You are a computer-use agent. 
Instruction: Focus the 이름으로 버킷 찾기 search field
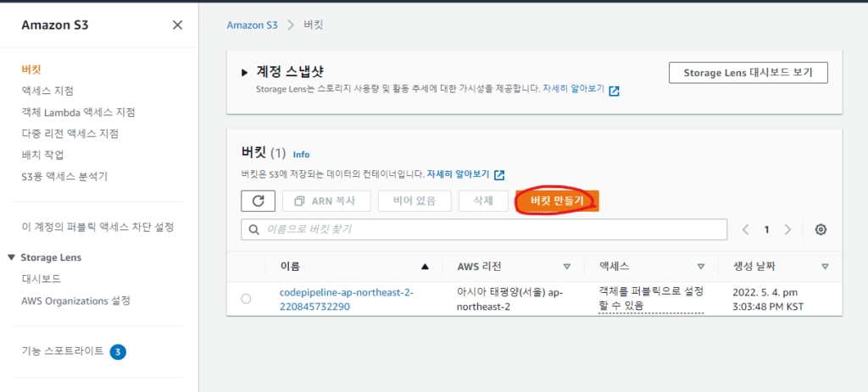click(x=484, y=229)
